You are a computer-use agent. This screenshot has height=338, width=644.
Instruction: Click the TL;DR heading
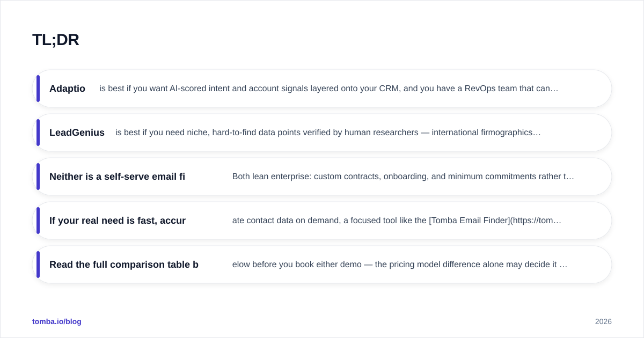coord(56,40)
